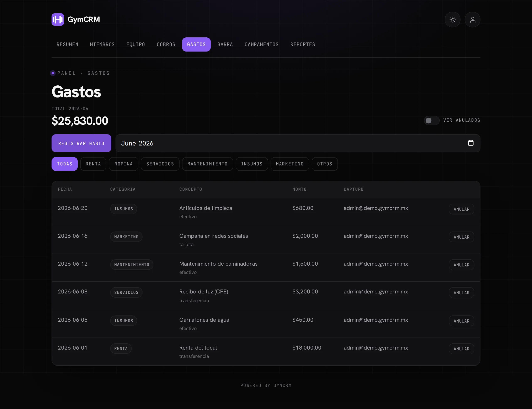Filter expenses by Servicios

coord(160,164)
